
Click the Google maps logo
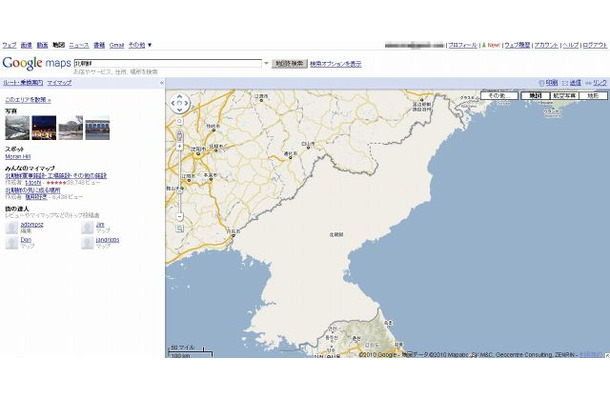click(37, 63)
